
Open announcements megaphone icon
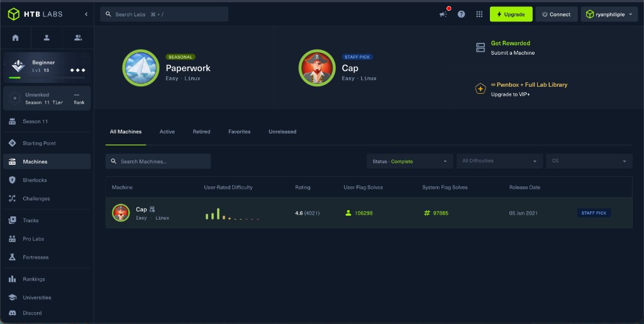[x=443, y=14]
